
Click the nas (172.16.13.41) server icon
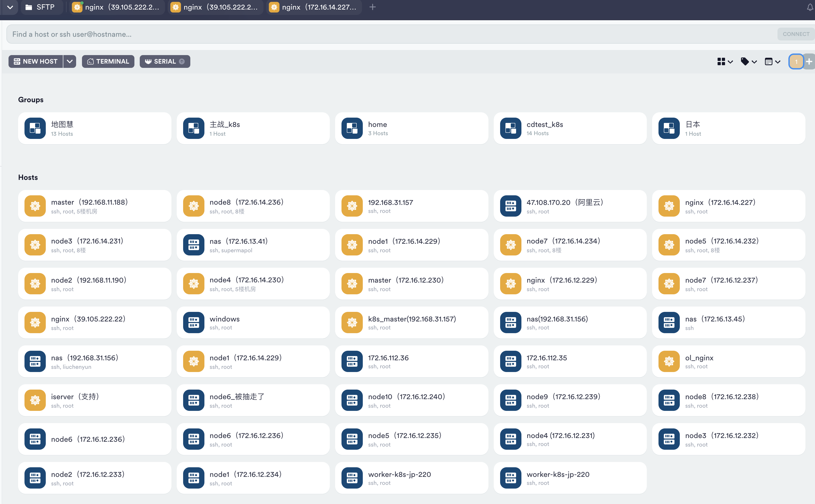click(x=193, y=245)
